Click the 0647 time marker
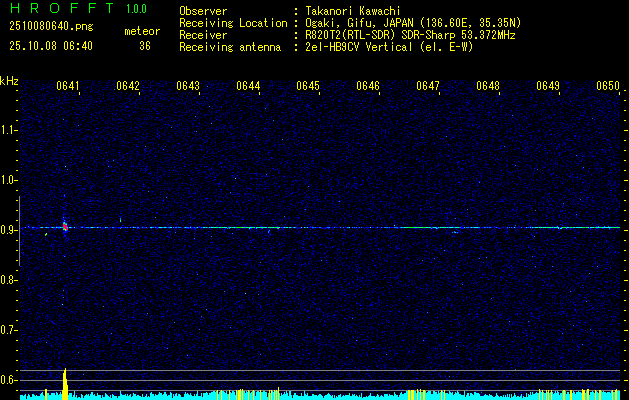Image resolution: width=629 pixels, height=400 pixels. click(x=428, y=86)
